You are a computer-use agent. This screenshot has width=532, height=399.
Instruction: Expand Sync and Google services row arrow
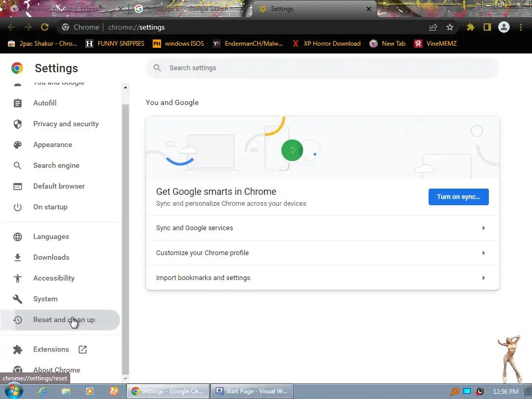click(x=484, y=228)
